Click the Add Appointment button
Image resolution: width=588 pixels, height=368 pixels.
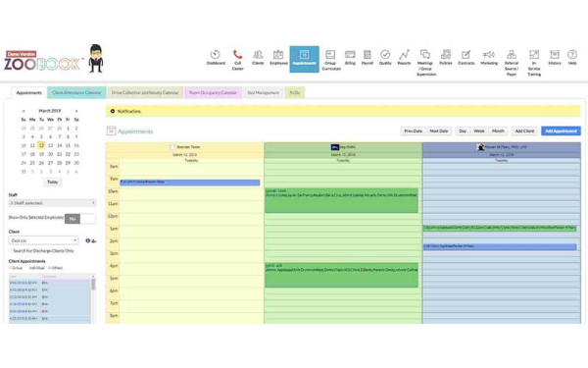pos(561,131)
